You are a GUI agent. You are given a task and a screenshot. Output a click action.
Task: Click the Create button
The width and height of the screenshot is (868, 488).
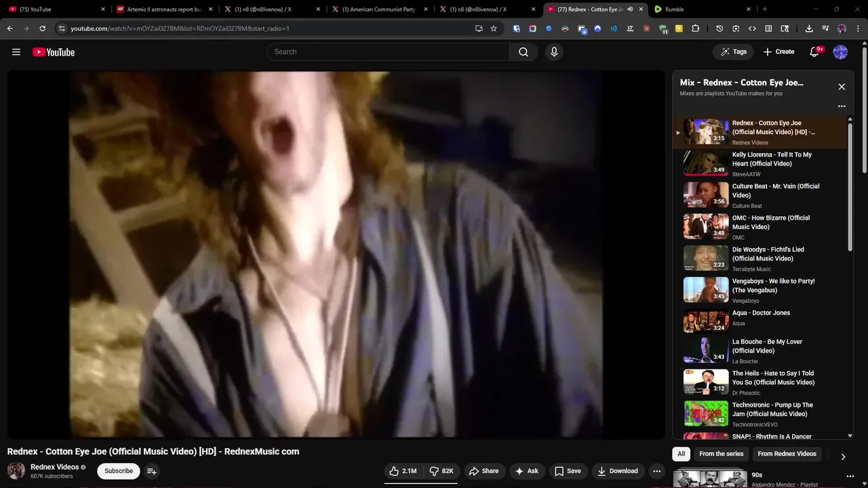pos(778,52)
